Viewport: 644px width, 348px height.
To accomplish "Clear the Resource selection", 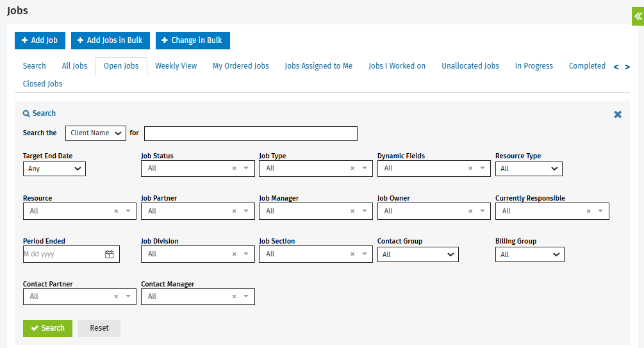I will click(x=116, y=211).
